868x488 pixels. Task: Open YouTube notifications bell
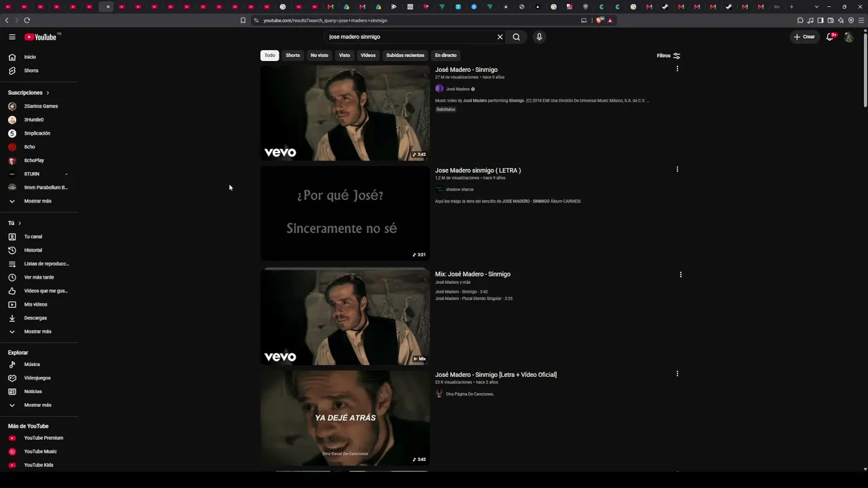coord(830,37)
